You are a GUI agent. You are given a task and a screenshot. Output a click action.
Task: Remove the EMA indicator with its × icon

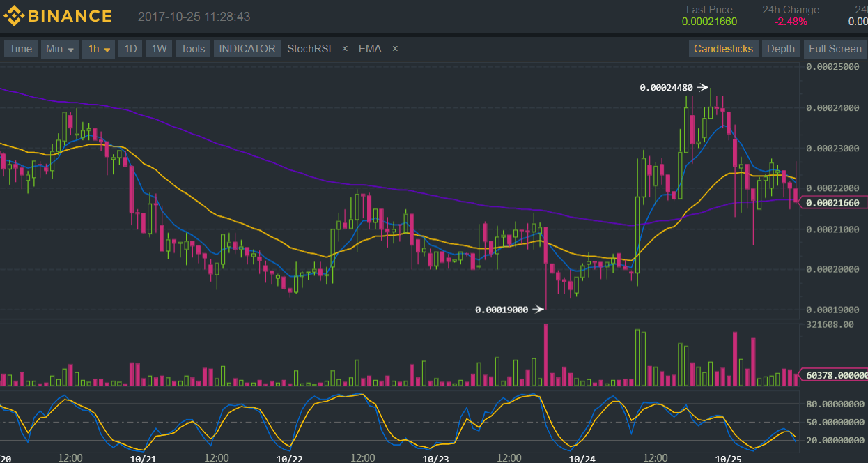click(395, 49)
